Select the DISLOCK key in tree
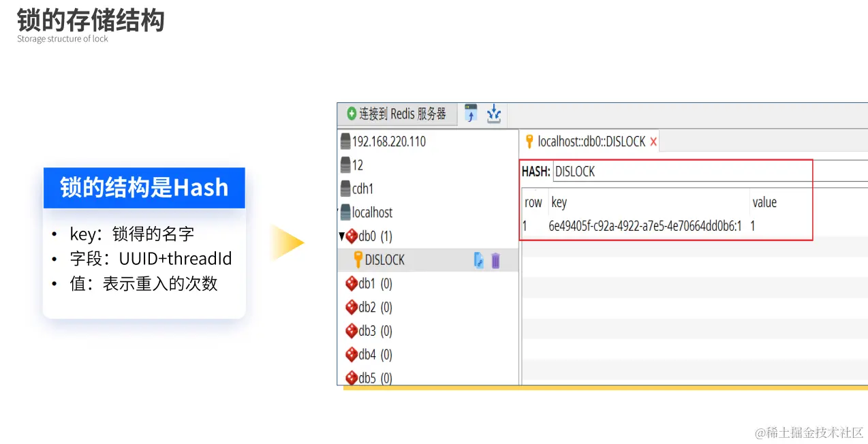This screenshot has height=444, width=868. point(384,260)
